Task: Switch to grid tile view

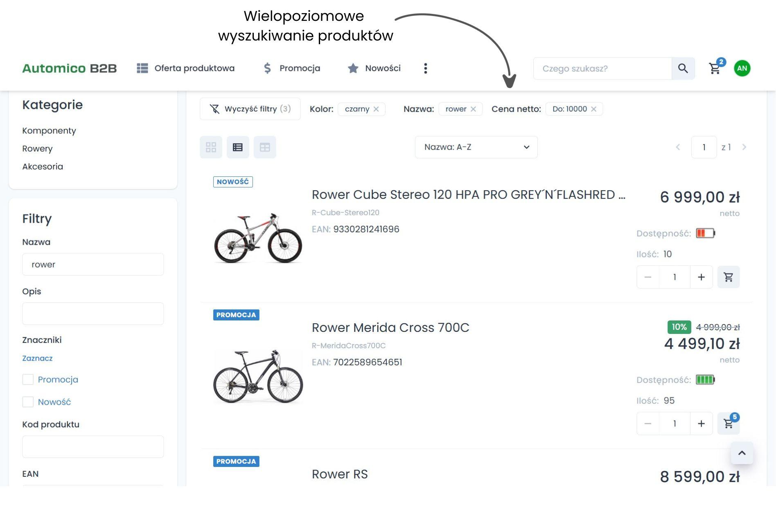Action: [x=211, y=147]
